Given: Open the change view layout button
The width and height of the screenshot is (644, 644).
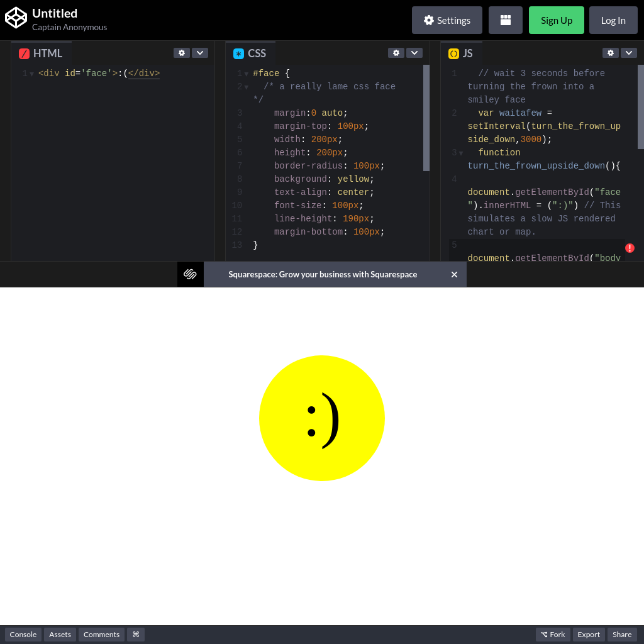Looking at the screenshot, I should pos(505,20).
